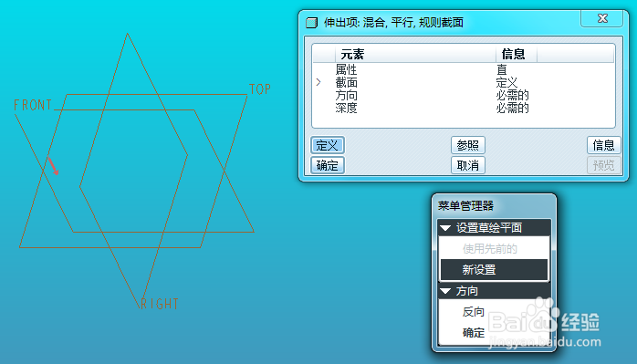Click the 直 value in the 属性 row

pyautogui.click(x=502, y=70)
